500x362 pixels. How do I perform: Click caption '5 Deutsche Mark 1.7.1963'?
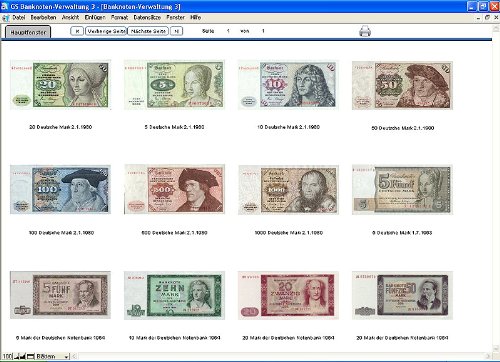402,233
